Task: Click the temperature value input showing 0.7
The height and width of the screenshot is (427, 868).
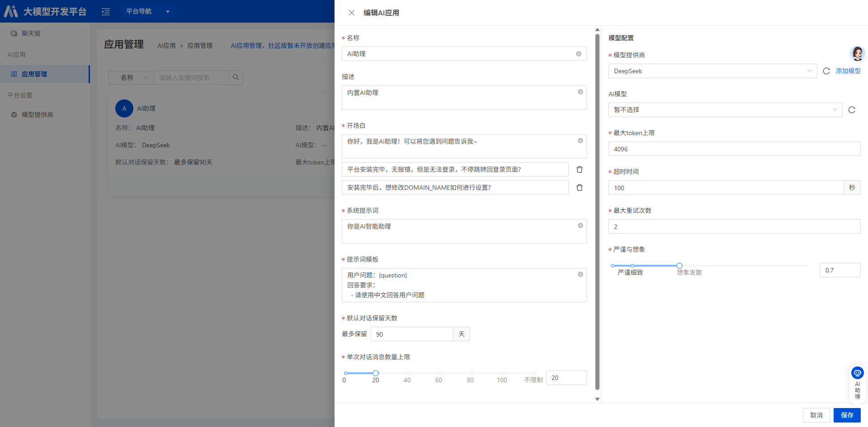Action: pos(840,270)
